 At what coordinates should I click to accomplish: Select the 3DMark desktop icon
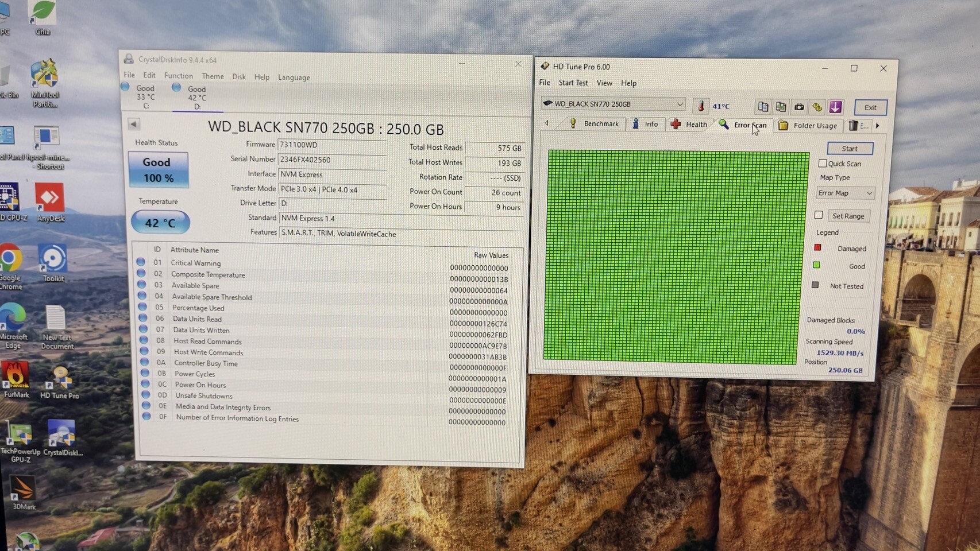[23, 492]
